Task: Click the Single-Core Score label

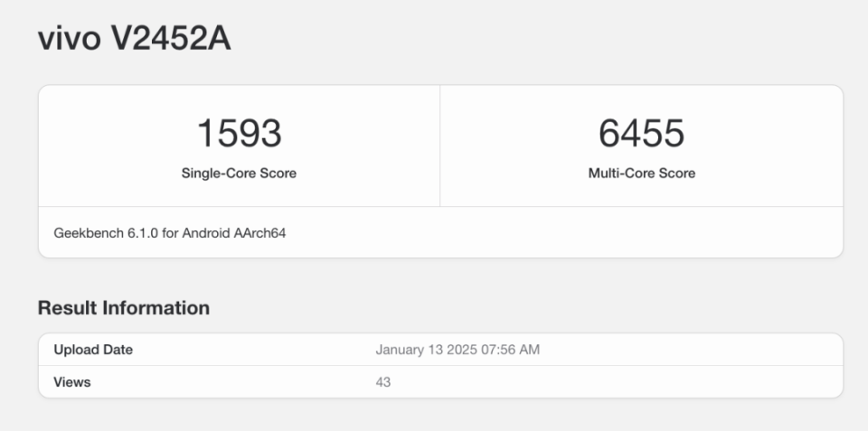Action: coord(239,173)
